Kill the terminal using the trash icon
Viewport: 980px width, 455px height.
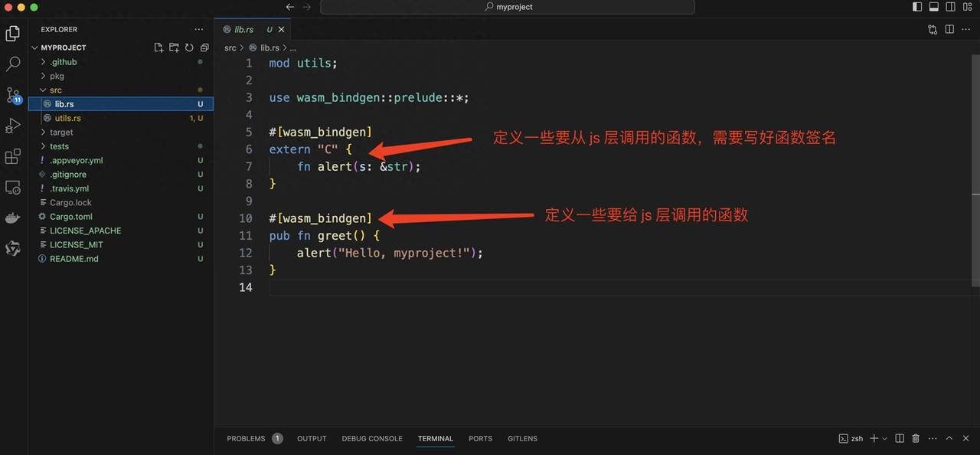coord(916,439)
